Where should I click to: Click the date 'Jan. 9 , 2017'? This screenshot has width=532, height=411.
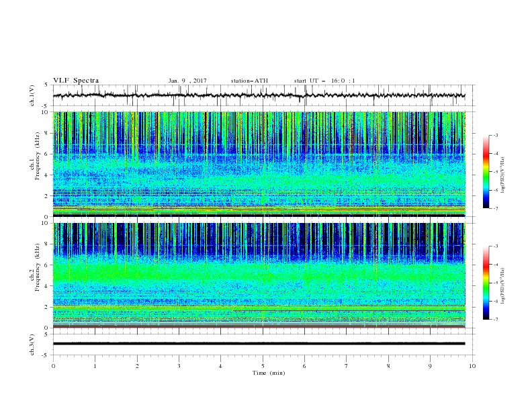(x=187, y=81)
